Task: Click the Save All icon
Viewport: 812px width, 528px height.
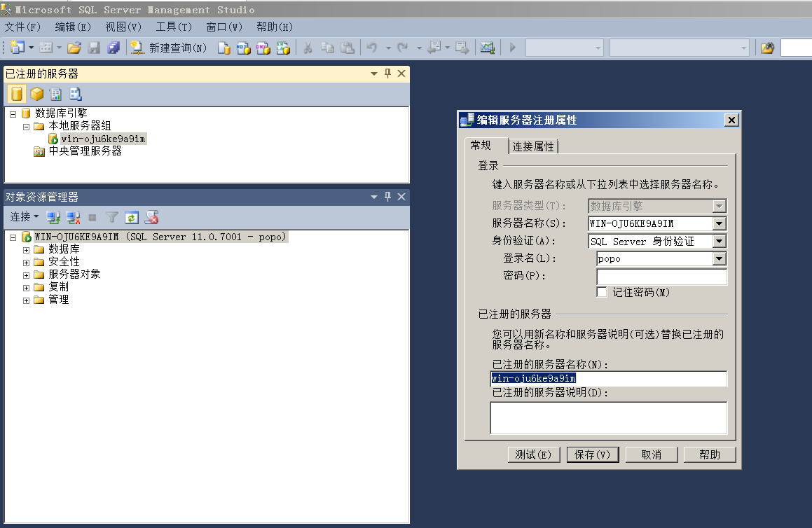Action: 113,48
